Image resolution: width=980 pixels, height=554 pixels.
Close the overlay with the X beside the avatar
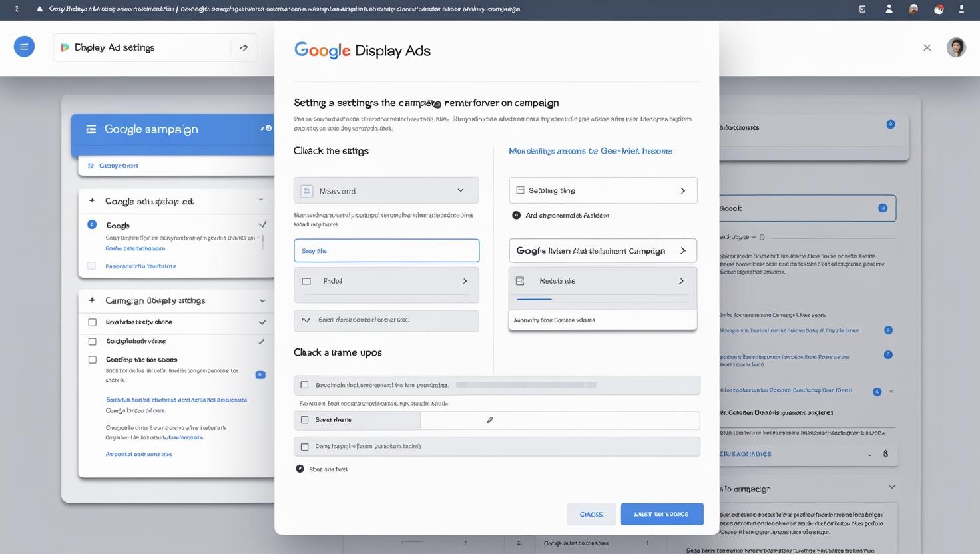(927, 47)
